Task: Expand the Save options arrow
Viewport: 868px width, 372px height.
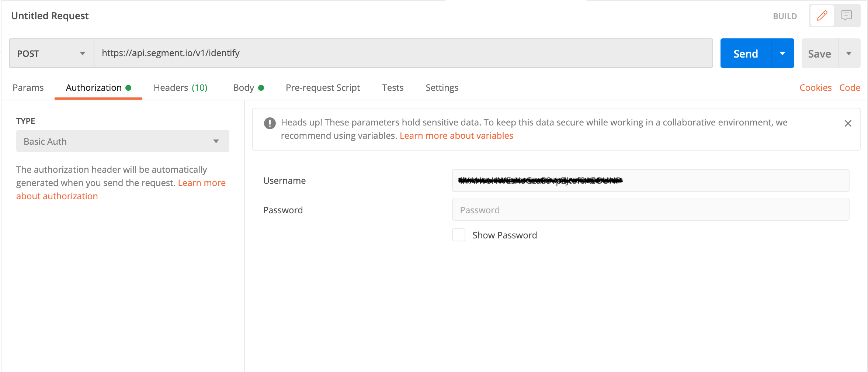Action: pyautogui.click(x=849, y=54)
